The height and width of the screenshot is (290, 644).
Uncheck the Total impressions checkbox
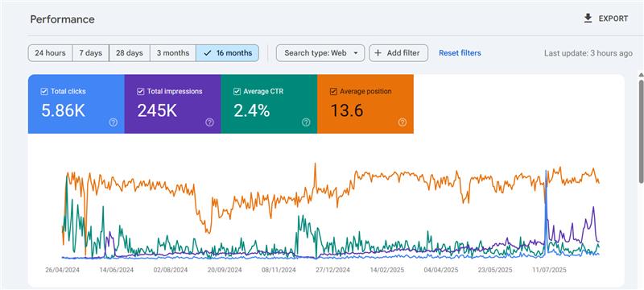(x=141, y=92)
